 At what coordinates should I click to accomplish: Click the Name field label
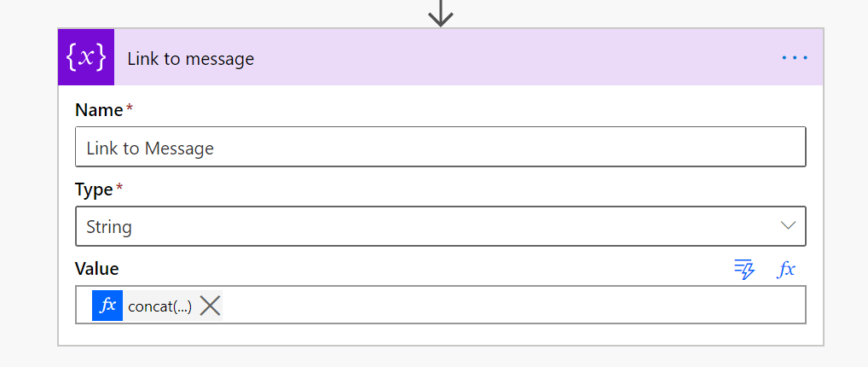point(98,110)
